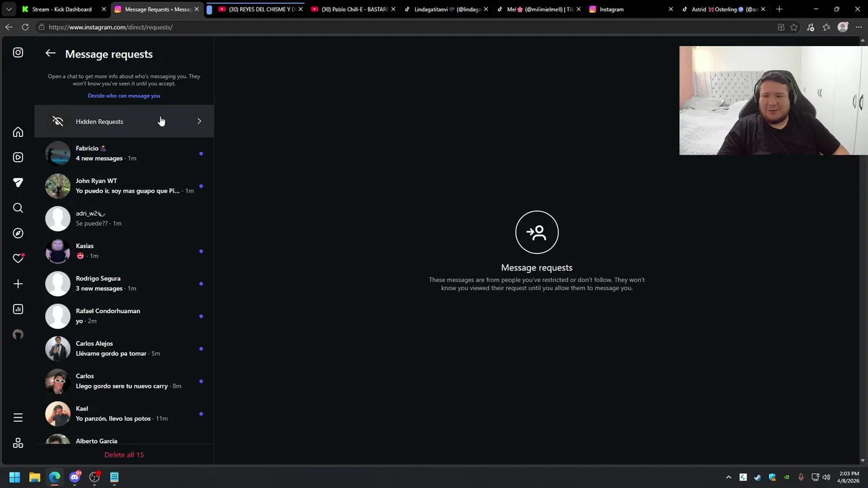
Task: Click the taskbar clock showing 2:03 PM
Action: [849, 477]
